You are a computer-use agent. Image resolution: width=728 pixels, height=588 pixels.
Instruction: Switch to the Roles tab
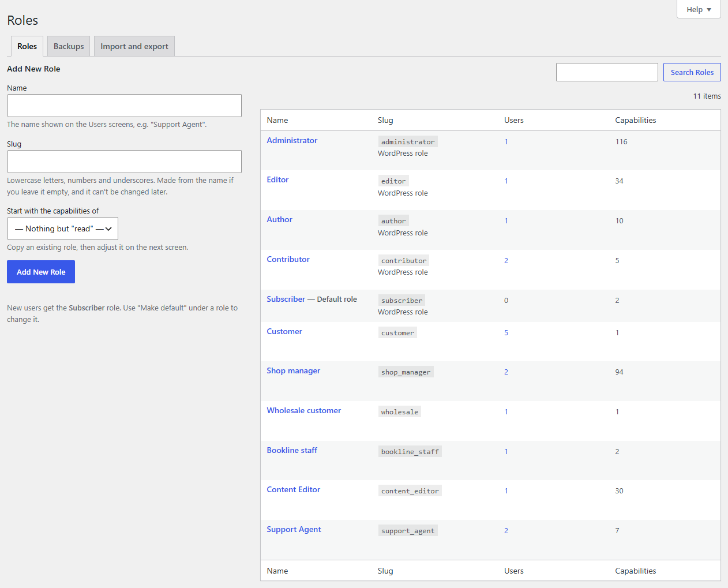[27, 46]
